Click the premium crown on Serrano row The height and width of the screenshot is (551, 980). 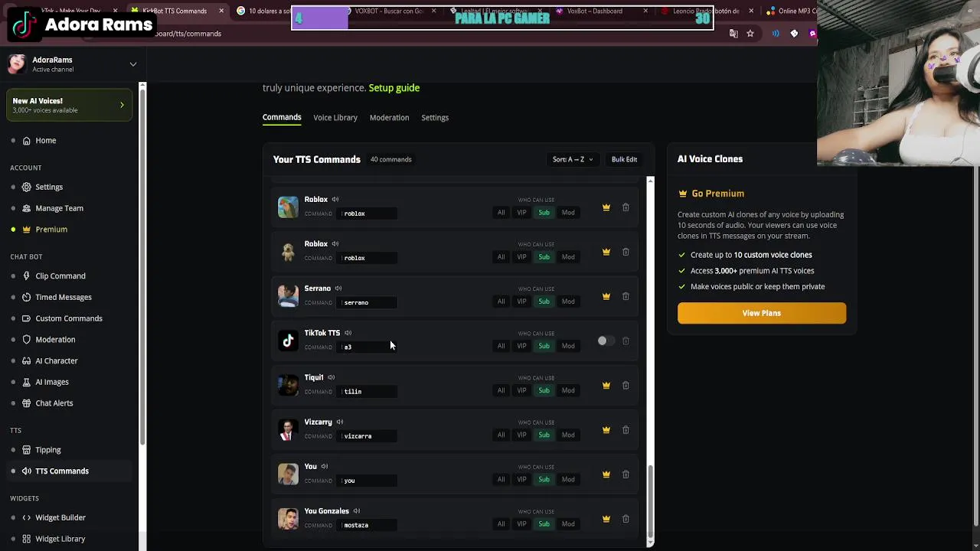(606, 296)
